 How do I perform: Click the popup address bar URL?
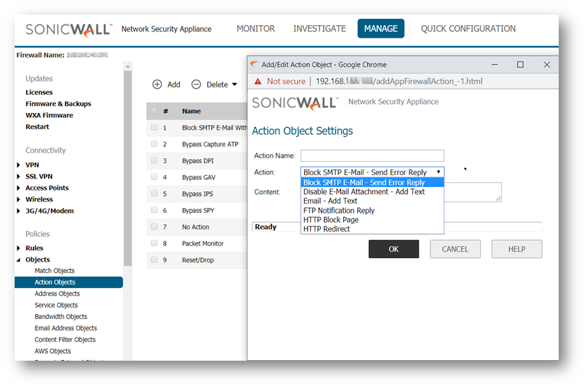coord(399,82)
